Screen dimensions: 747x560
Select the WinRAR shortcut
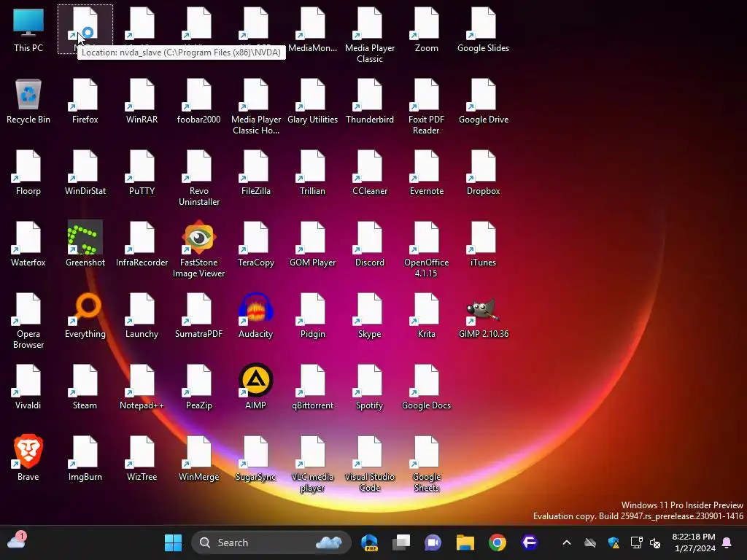pyautogui.click(x=142, y=101)
